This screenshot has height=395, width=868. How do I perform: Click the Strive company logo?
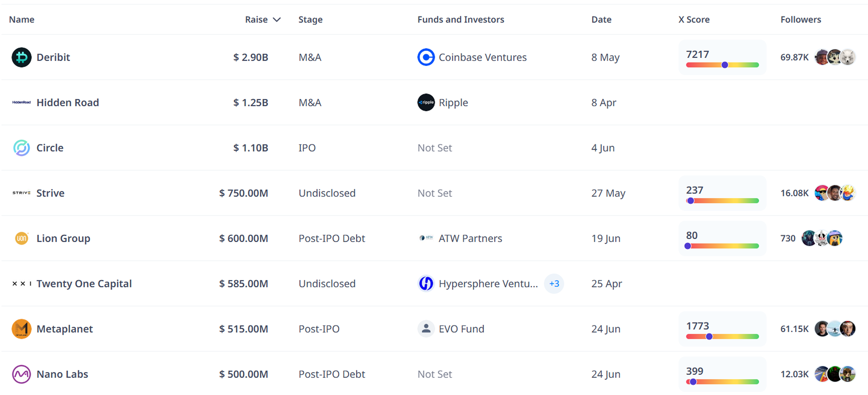click(21, 193)
